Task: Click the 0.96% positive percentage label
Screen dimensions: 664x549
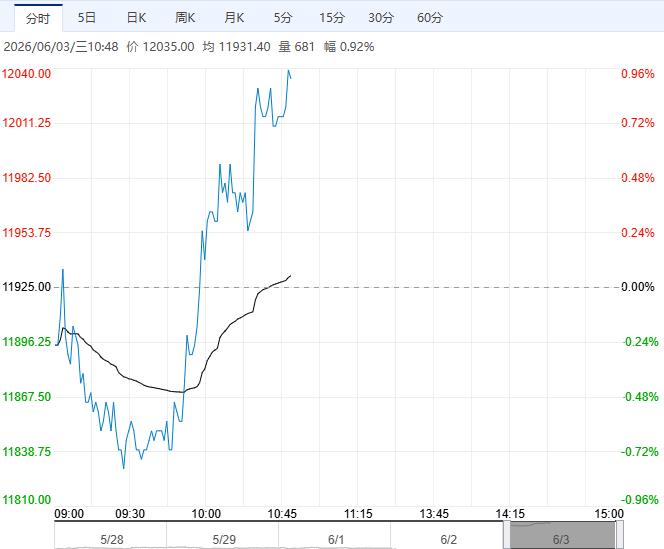Action: tap(638, 74)
